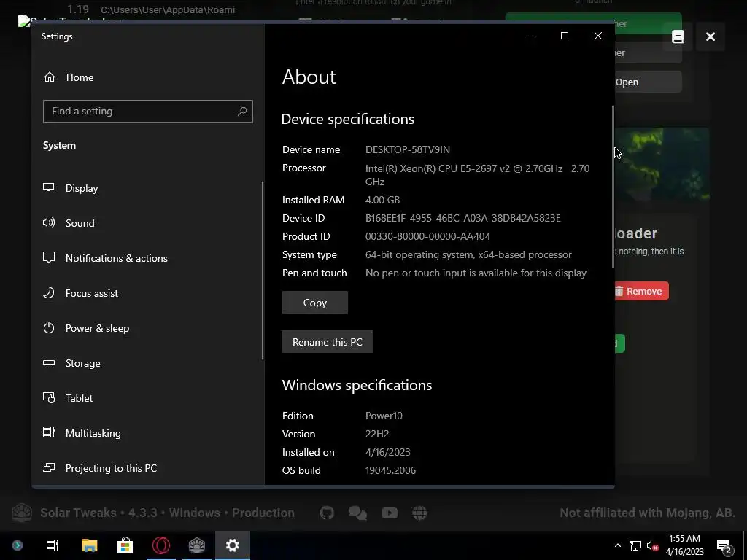Open the taskbar clock and date
This screenshot has height=560, width=747.
coord(684,545)
